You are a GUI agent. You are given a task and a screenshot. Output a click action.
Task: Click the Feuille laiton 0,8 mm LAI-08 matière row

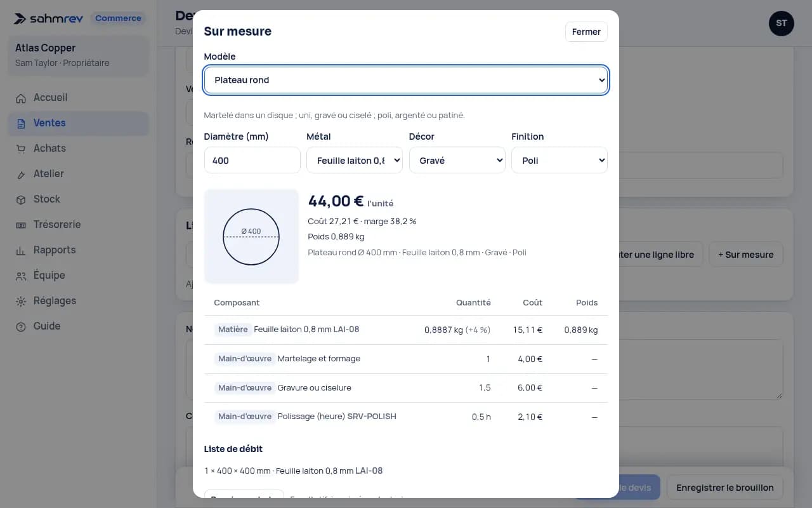coord(406,330)
